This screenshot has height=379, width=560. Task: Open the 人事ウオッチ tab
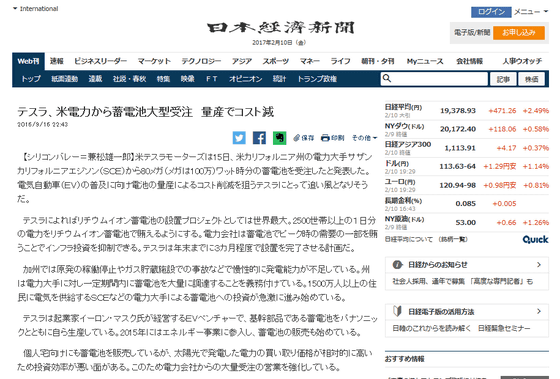pyautogui.click(x=522, y=61)
